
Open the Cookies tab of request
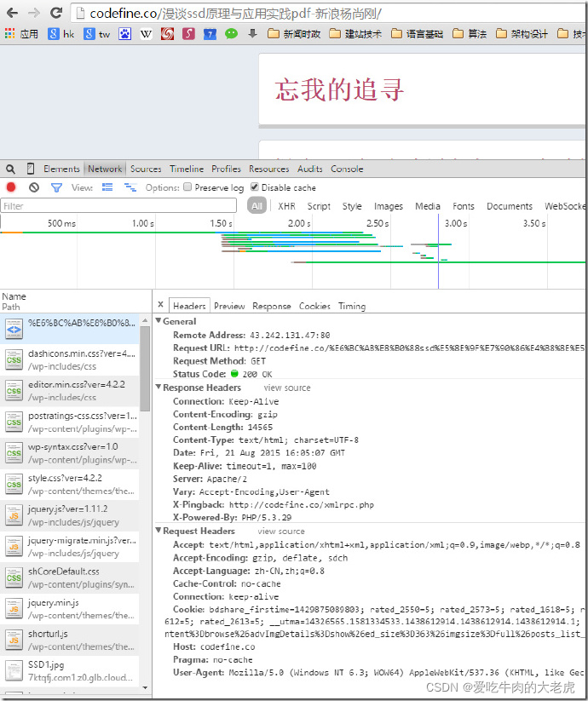click(x=314, y=307)
